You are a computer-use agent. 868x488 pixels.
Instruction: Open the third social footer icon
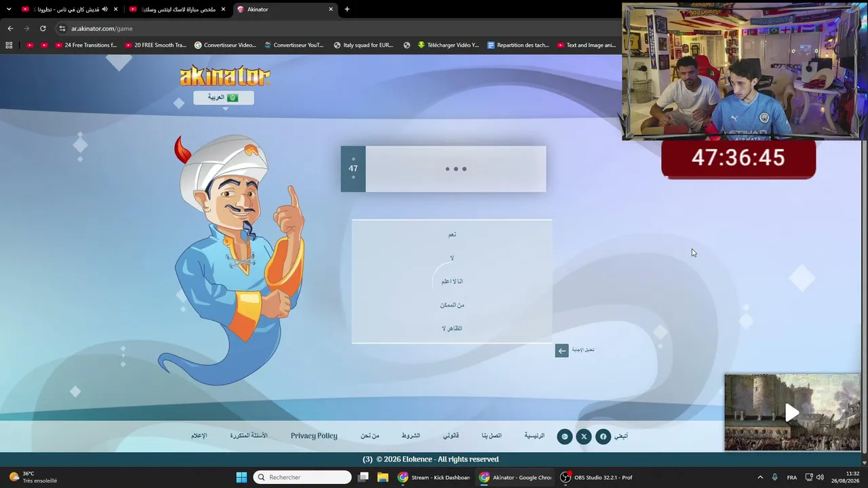point(565,436)
